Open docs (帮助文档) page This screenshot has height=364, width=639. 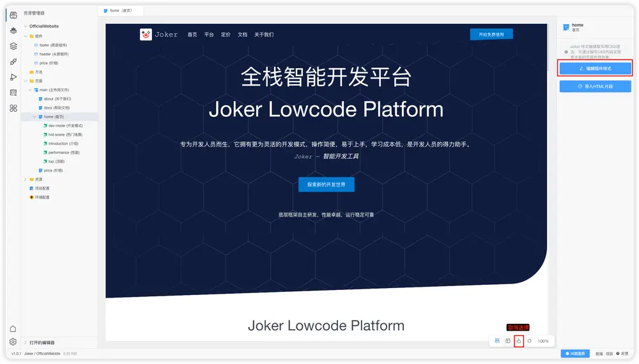pos(54,108)
